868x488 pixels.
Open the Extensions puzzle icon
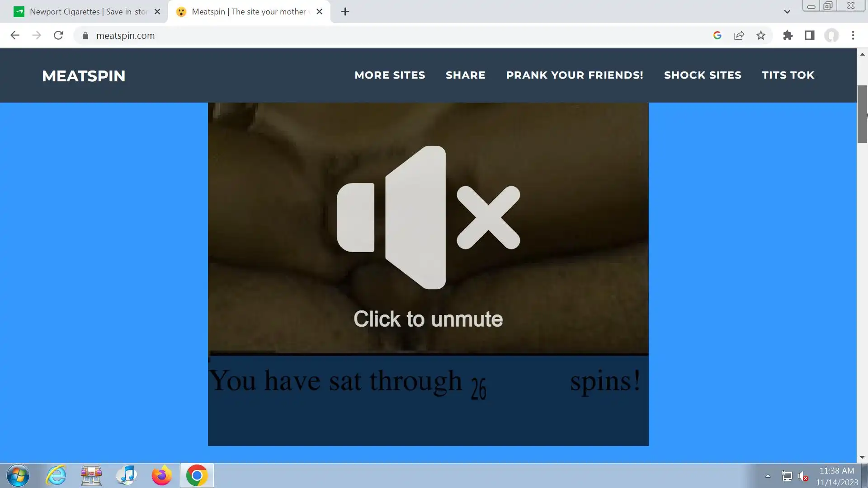(788, 35)
